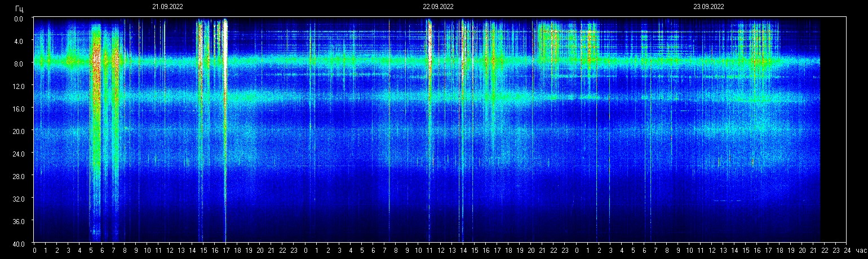Select the 0.0 frequency tick label
868x259 pixels.
click(x=19, y=19)
